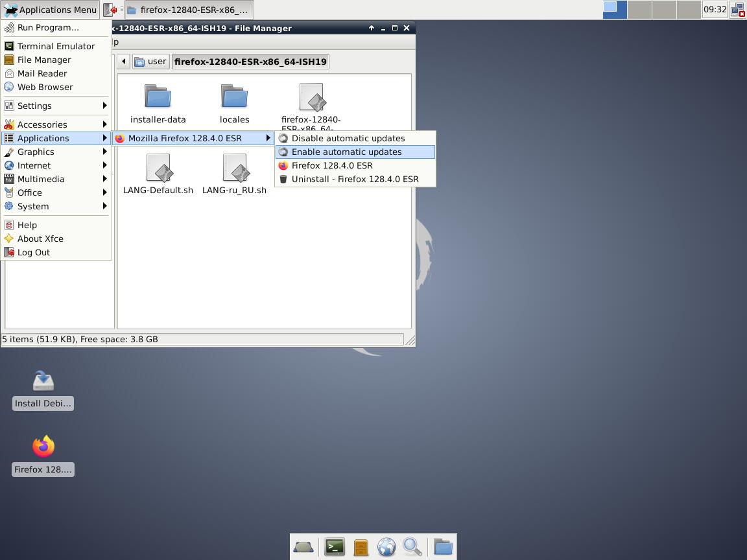Select the LANG-Default.sh file
This screenshot has height=560, width=747.
[158, 174]
